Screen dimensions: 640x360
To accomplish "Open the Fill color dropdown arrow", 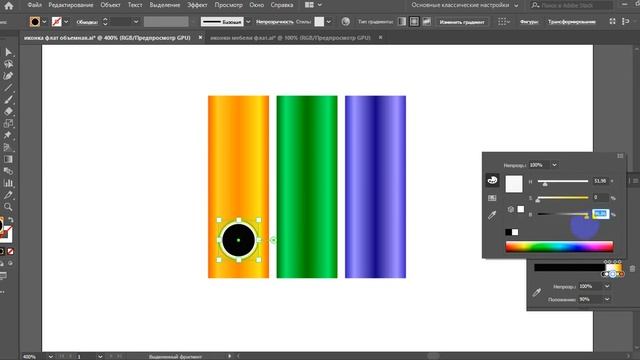I will click(x=44, y=22).
